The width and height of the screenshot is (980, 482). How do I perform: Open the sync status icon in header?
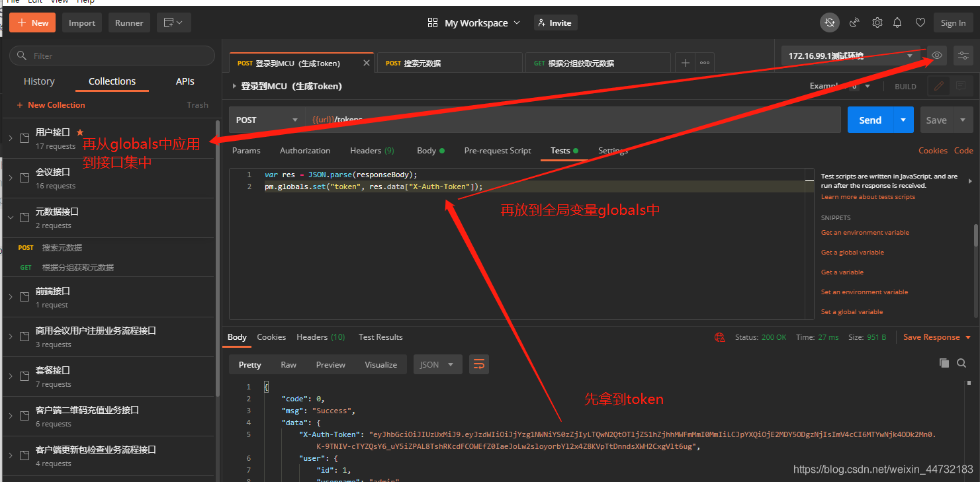[x=829, y=23]
